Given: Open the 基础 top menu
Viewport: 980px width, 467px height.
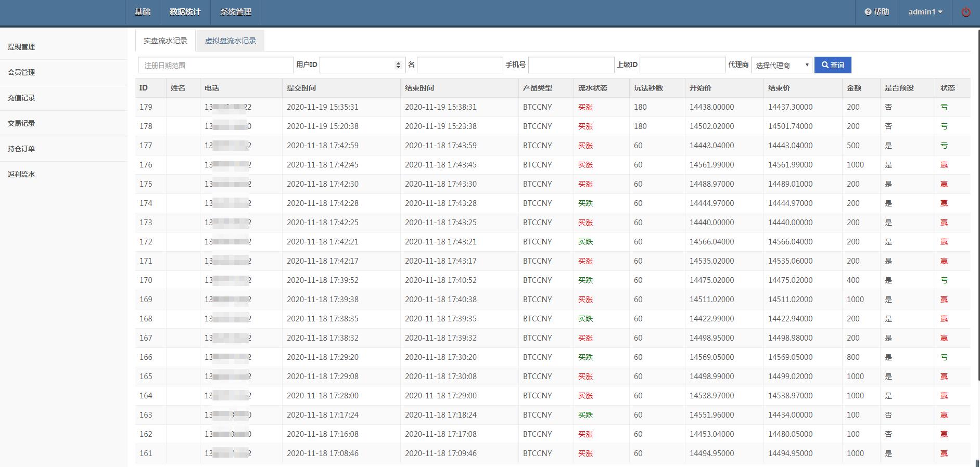Looking at the screenshot, I should point(143,12).
